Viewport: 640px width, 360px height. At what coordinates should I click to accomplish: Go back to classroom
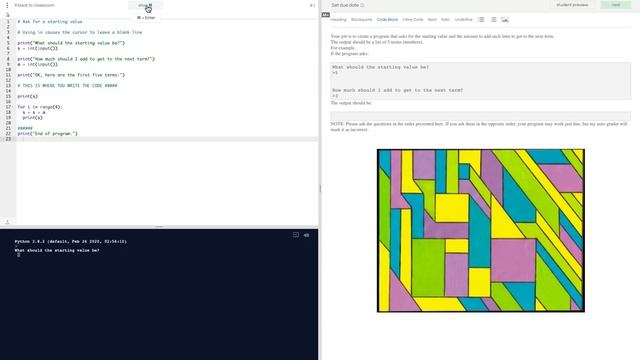tap(34, 5)
